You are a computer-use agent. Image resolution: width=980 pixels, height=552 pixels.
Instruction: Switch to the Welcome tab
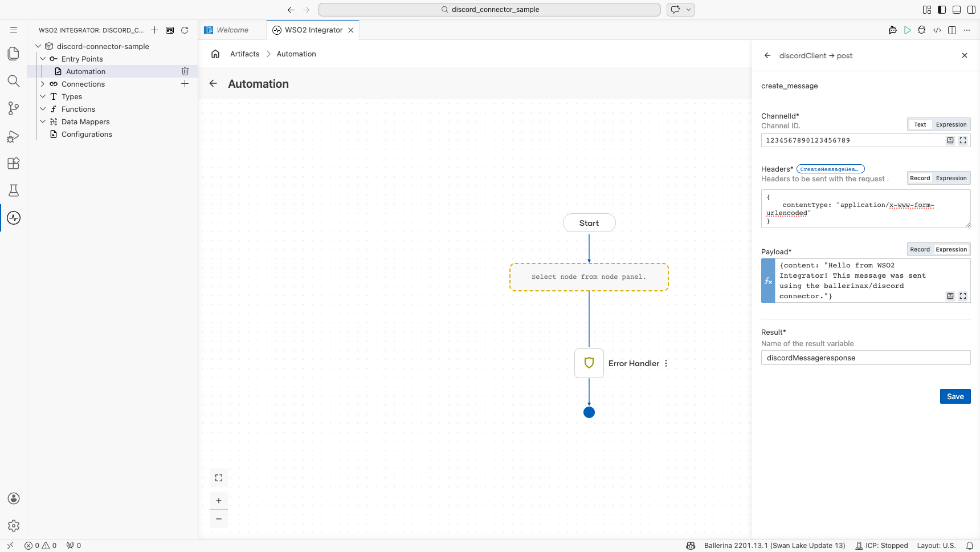tap(232, 30)
